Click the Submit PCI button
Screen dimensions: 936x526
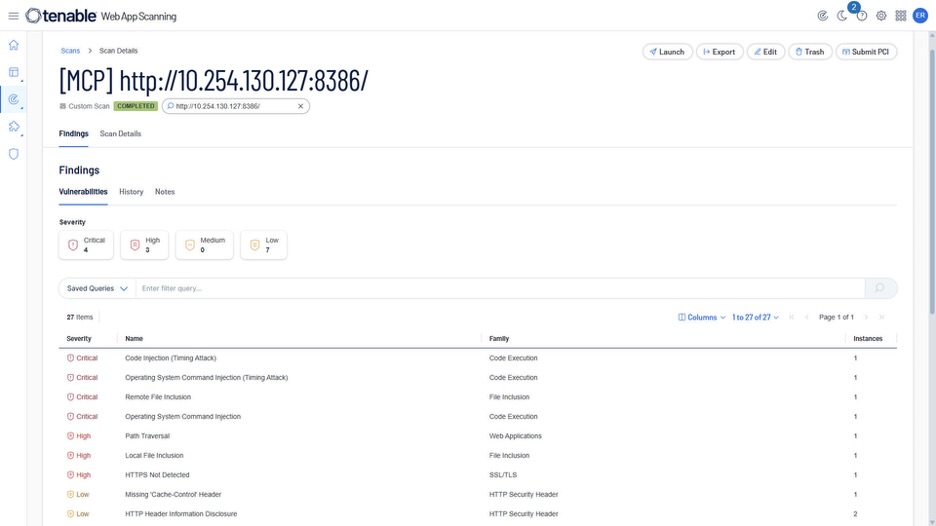(x=866, y=52)
